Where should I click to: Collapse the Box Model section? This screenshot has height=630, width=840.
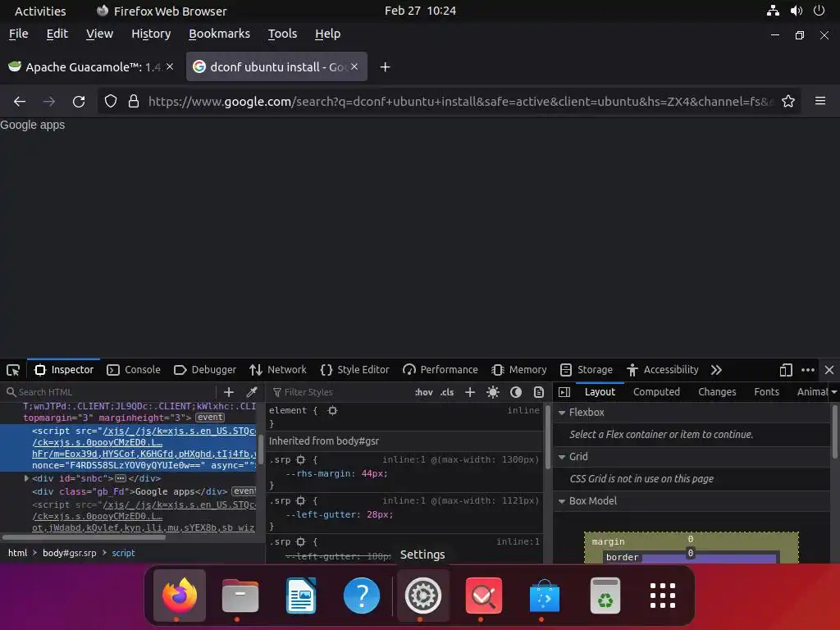(562, 501)
